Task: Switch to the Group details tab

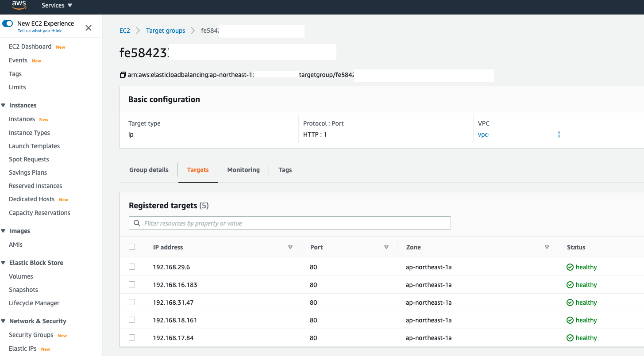Action: (x=149, y=169)
